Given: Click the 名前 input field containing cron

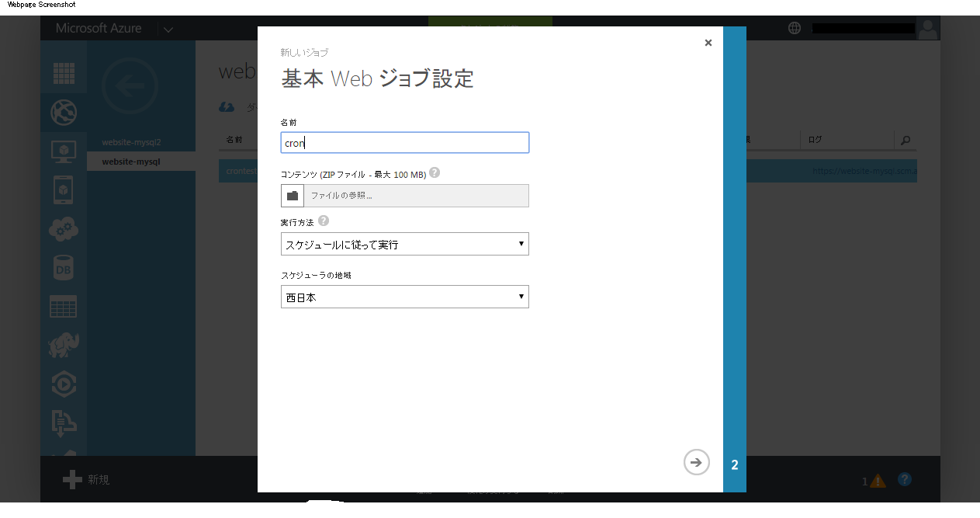Looking at the screenshot, I should click(404, 143).
